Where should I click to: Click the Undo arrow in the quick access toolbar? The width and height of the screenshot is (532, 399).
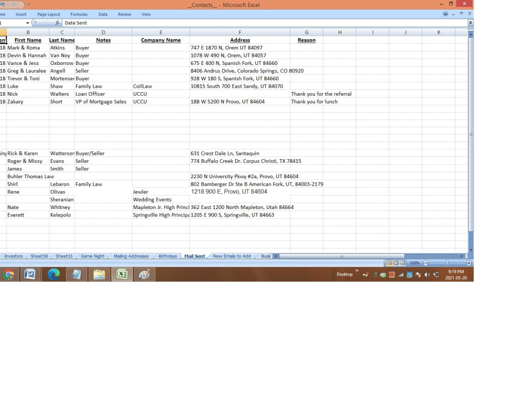(x=2, y=5)
